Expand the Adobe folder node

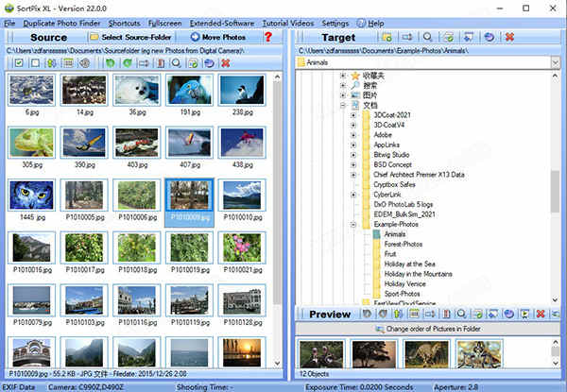point(353,135)
